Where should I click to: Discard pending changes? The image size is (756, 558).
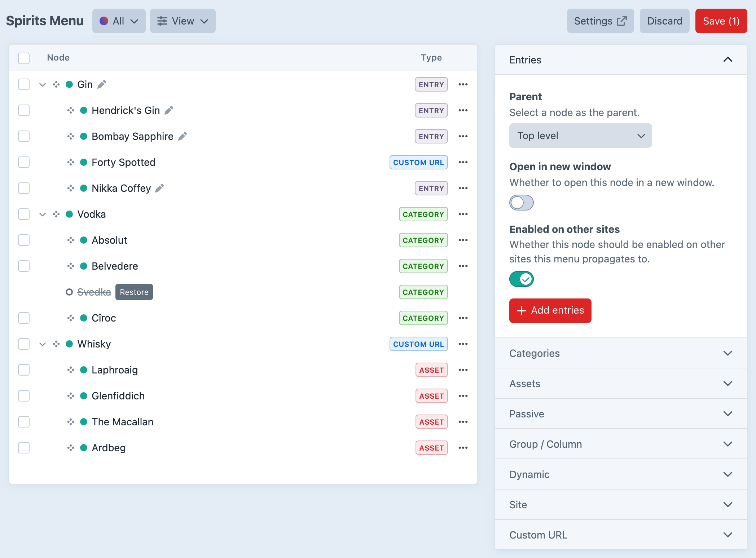tap(665, 21)
